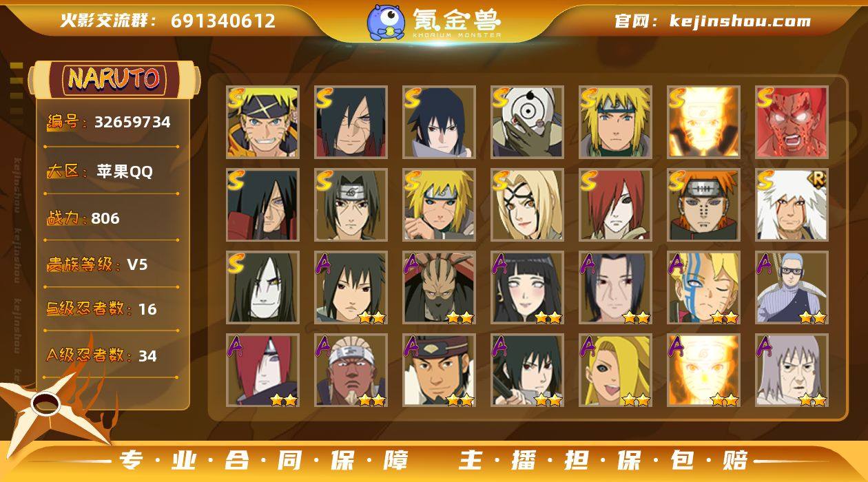Viewport: 868px width, 482px height.
Task: Click the account ID 32659734
Action: tap(132, 123)
